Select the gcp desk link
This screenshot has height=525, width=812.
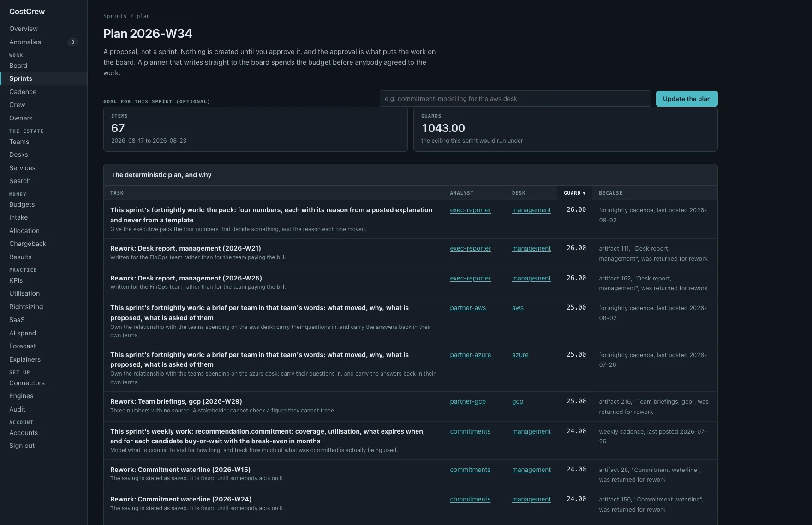point(518,401)
